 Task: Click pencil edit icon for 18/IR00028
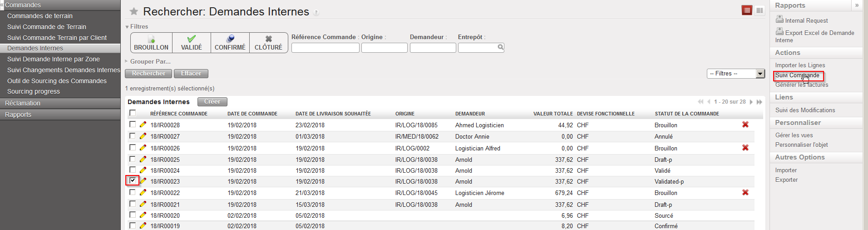[143, 125]
